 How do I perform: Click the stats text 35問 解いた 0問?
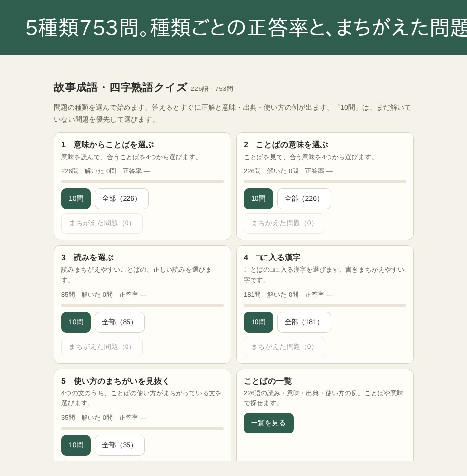pos(87,418)
